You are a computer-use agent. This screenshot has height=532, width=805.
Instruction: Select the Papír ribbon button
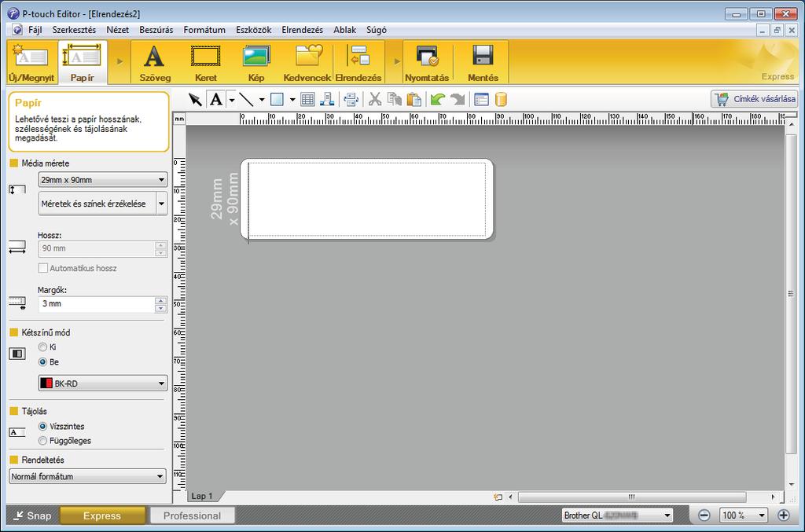tap(82, 63)
